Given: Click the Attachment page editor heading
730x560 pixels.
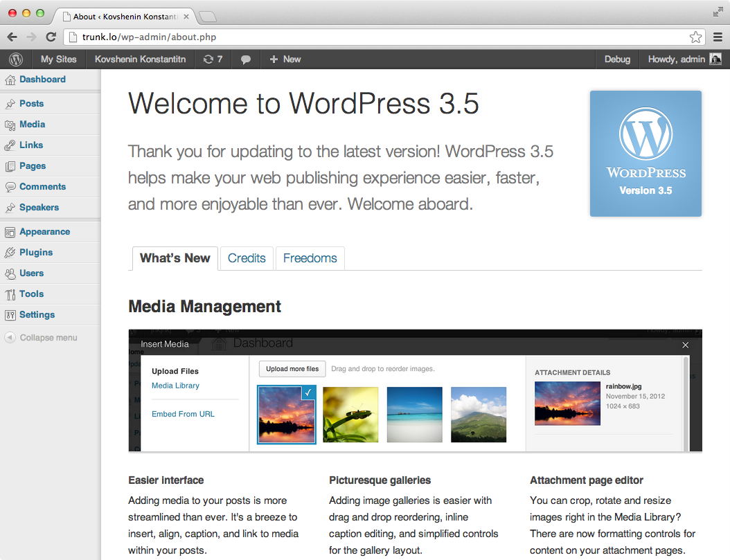Looking at the screenshot, I should pyautogui.click(x=587, y=480).
